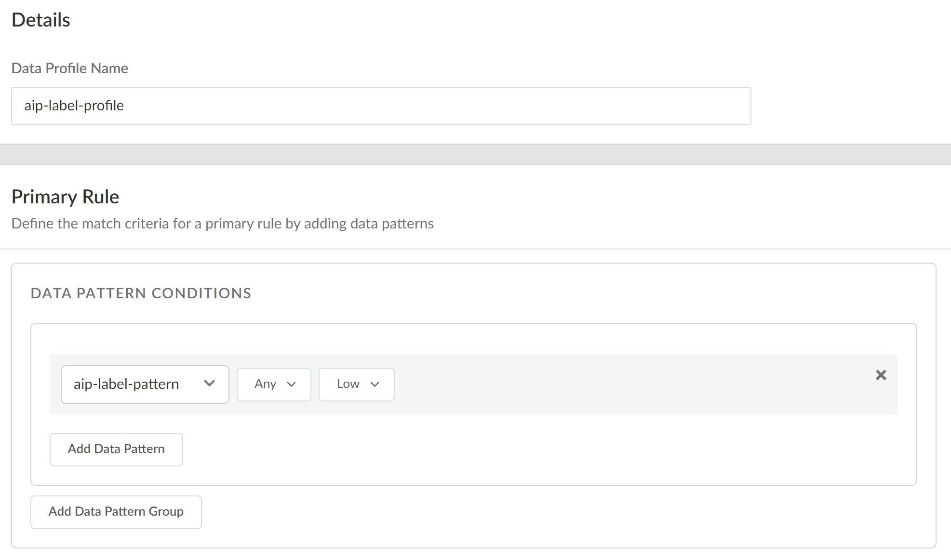The height and width of the screenshot is (560, 951).
Task: Click the chevron on the Any selector
Action: (x=292, y=384)
